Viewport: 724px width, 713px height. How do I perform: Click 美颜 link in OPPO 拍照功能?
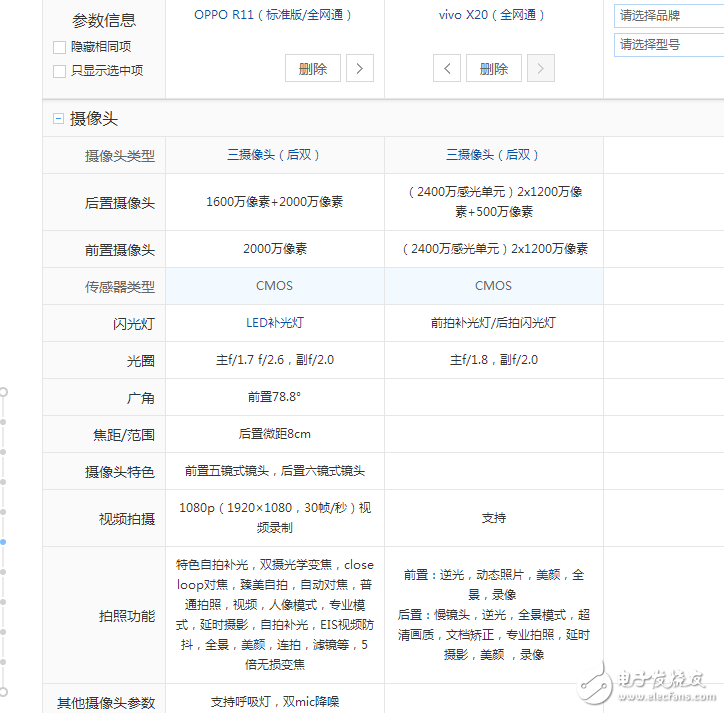(253, 645)
